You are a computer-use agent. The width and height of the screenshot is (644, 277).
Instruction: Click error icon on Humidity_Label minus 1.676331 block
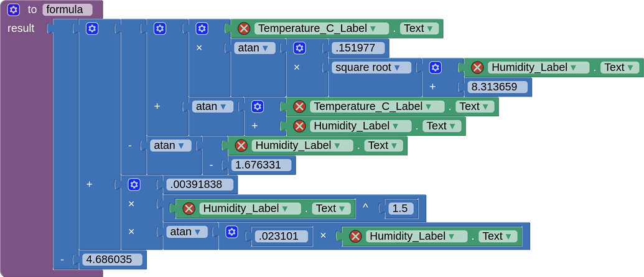[241, 146]
